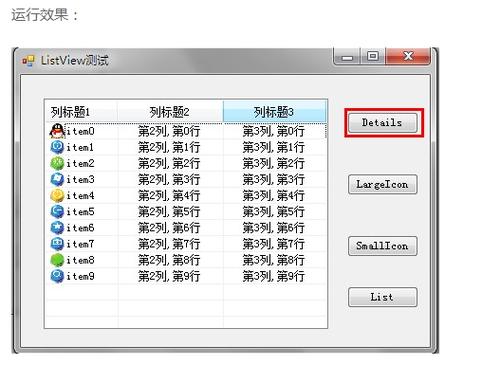The image size is (482, 365).
Task: Maximize the ListView测试 window
Action: click(373, 56)
